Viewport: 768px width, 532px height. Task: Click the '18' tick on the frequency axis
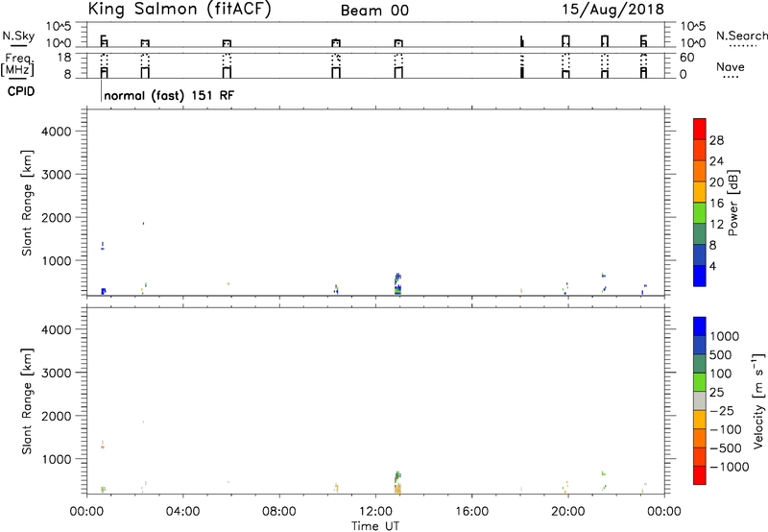tap(64, 58)
